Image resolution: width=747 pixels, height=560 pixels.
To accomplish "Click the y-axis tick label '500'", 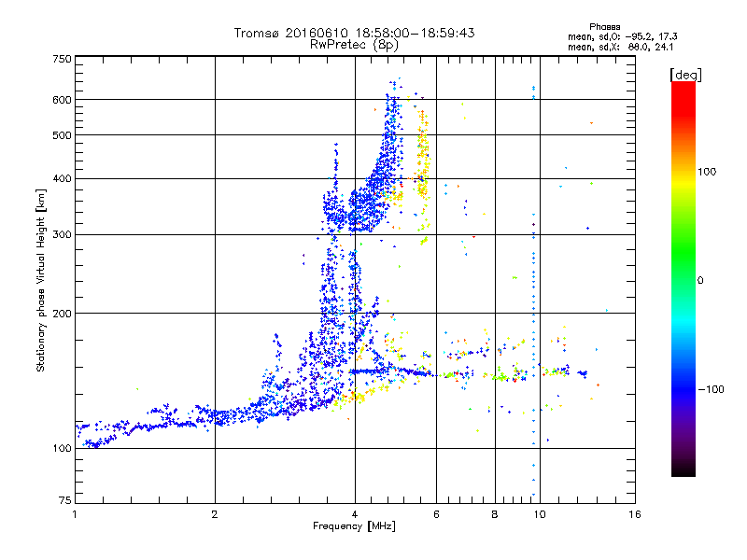I will tap(62, 135).
